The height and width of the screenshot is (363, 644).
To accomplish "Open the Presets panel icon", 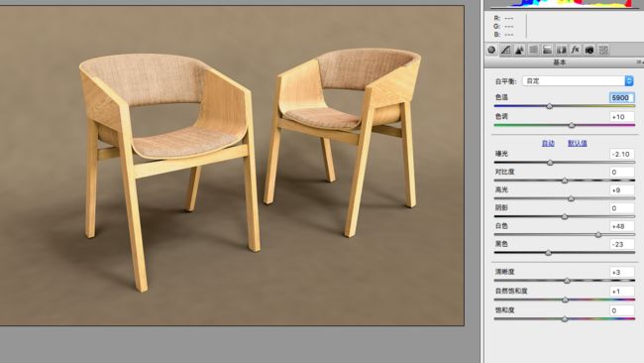I will click(603, 51).
